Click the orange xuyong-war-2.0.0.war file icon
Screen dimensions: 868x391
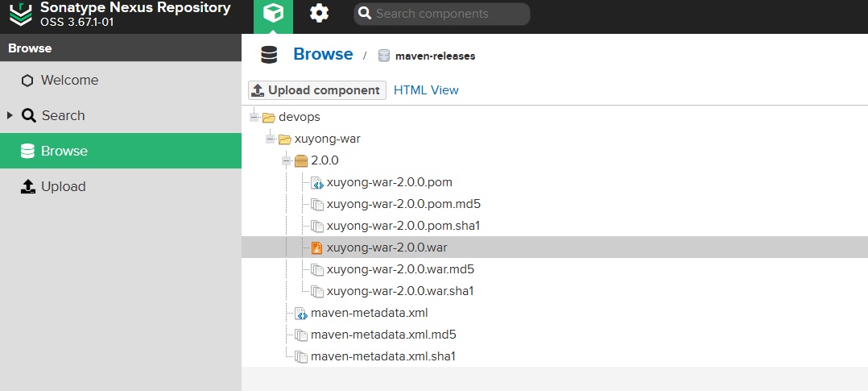(317, 247)
